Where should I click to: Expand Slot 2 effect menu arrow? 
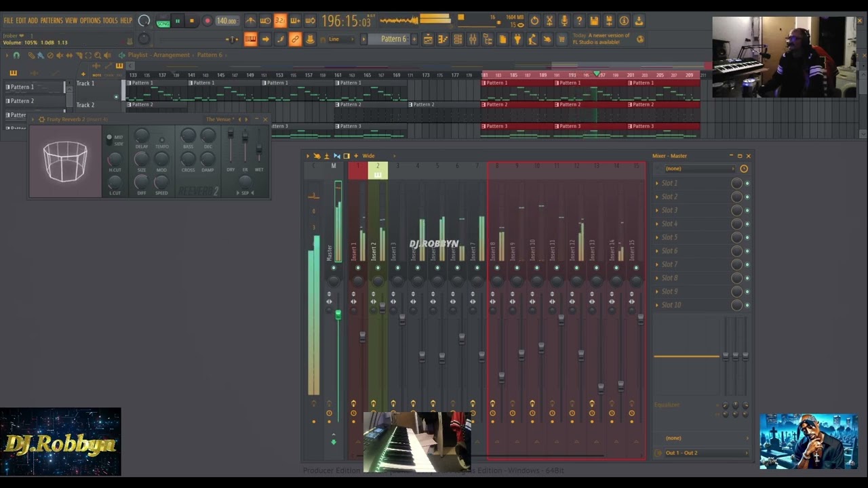coord(656,197)
